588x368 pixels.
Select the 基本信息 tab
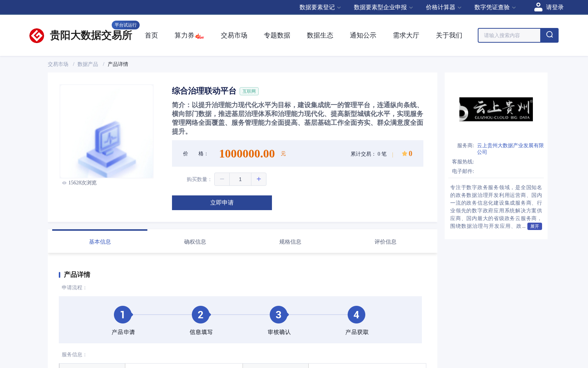point(100,242)
